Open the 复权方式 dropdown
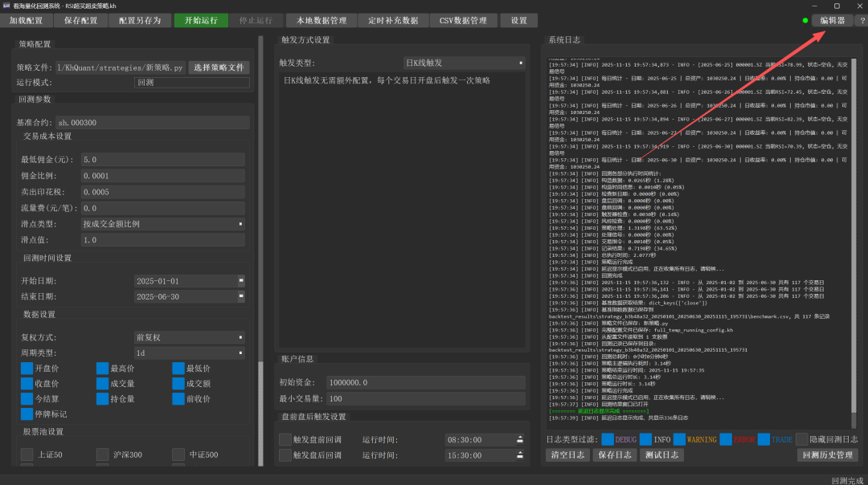Viewport: 868px width, 485px height. (x=190, y=337)
